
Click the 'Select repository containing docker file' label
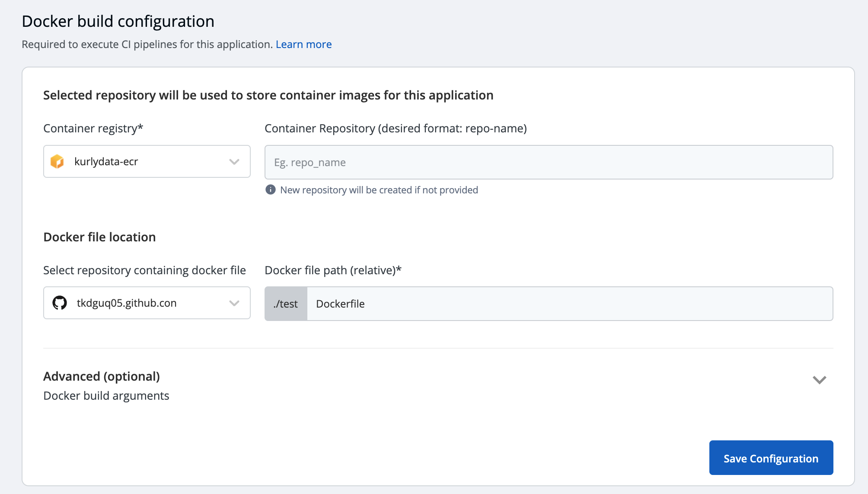(x=145, y=270)
